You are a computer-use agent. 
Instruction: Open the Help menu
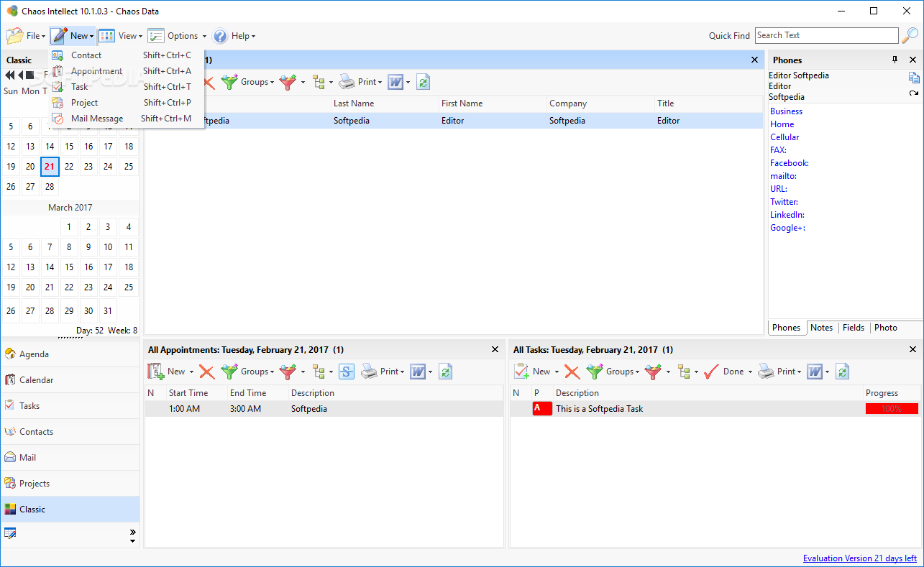tap(234, 36)
